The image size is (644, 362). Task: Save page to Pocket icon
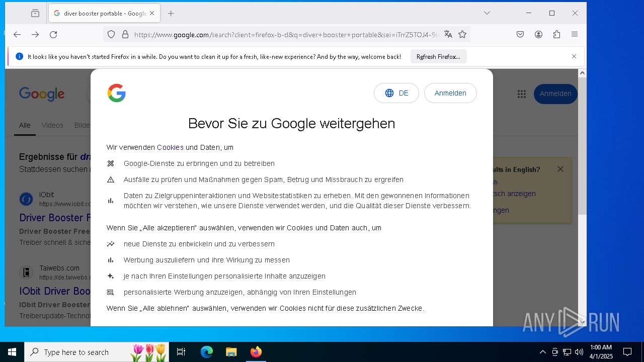click(x=520, y=34)
